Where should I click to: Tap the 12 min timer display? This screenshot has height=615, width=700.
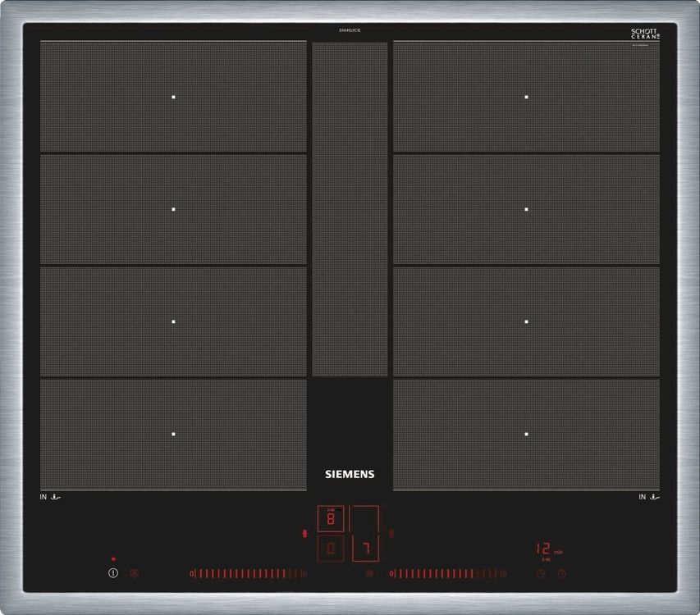click(x=549, y=549)
